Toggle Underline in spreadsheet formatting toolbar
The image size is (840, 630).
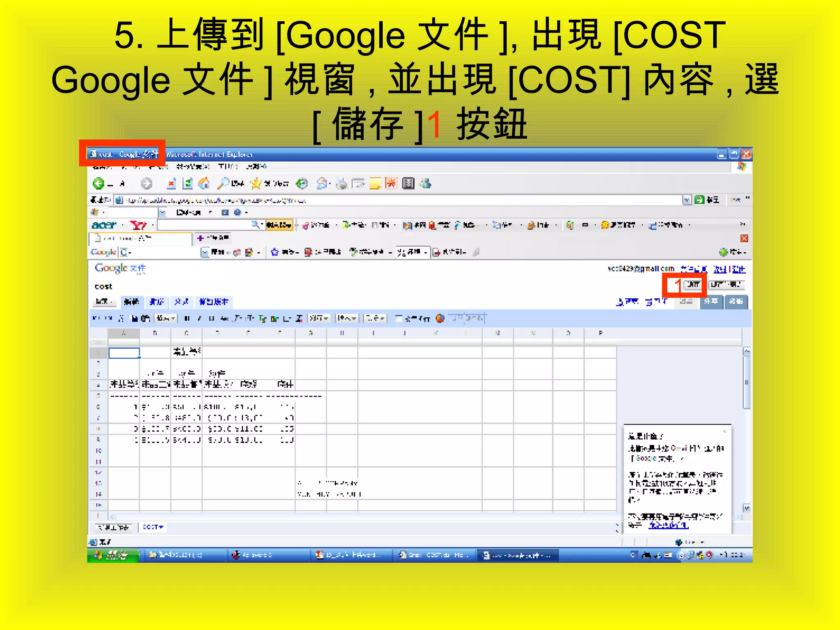coord(211,318)
